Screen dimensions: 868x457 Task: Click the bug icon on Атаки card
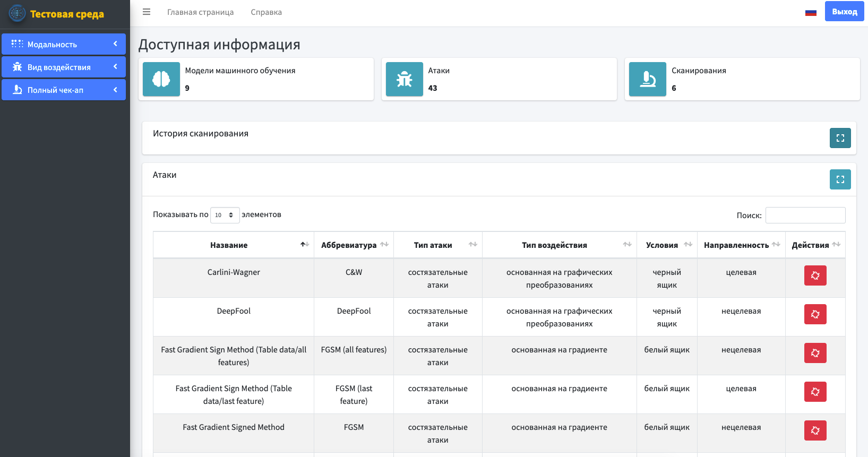[x=405, y=79]
